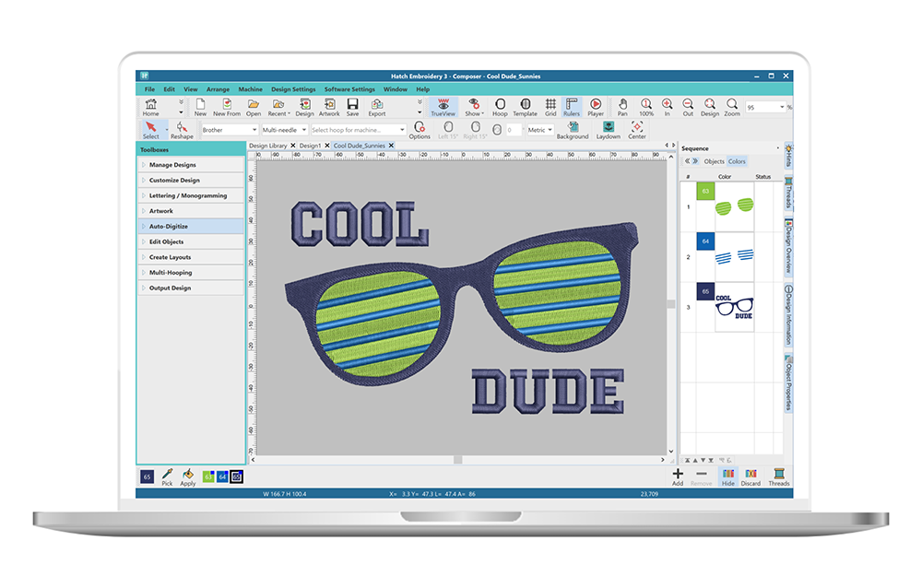
Task: Click the Background fabric icon
Action: click(573, 129)
